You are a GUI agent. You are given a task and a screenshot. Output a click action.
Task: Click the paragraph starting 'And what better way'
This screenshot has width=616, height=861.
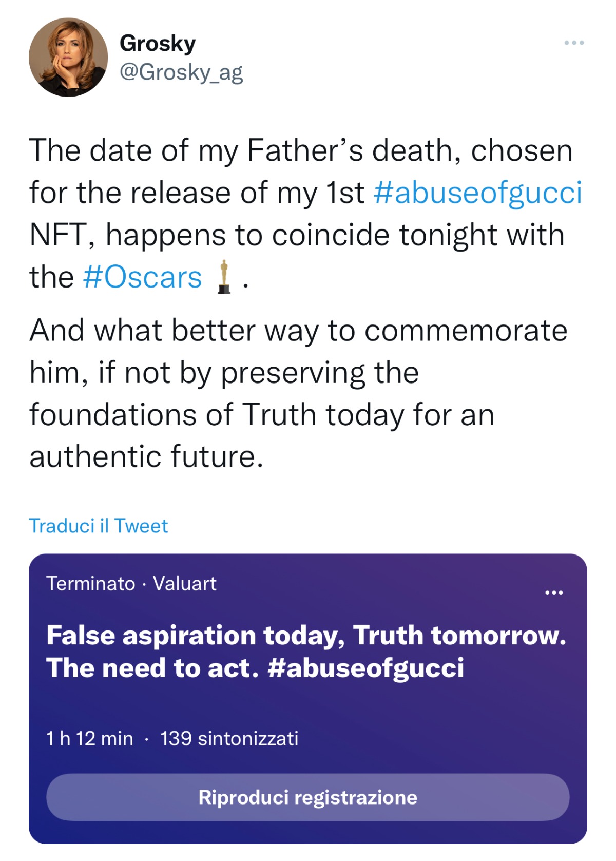coord(298,330)
